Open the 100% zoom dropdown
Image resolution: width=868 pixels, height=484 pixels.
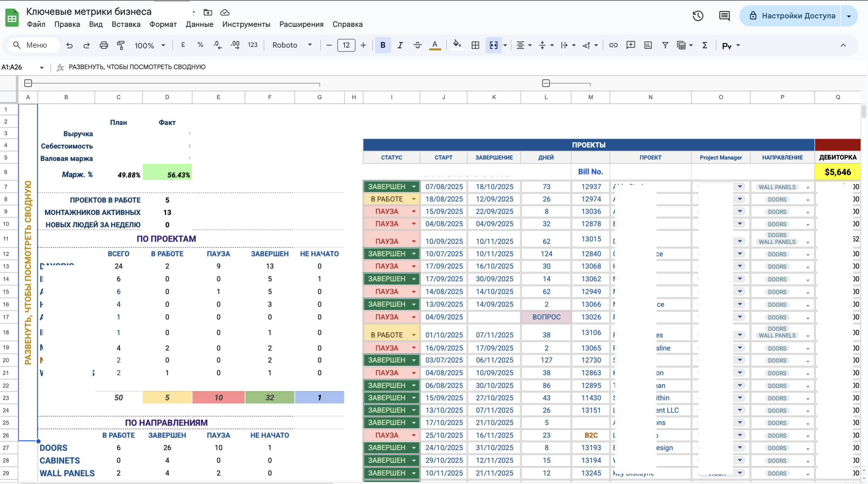click(x=150, y=46)
